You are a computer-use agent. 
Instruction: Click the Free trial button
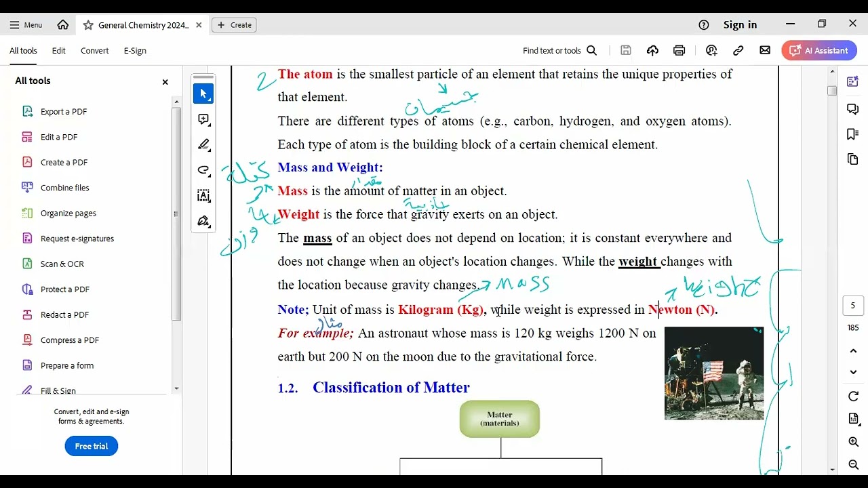(92, 446)
